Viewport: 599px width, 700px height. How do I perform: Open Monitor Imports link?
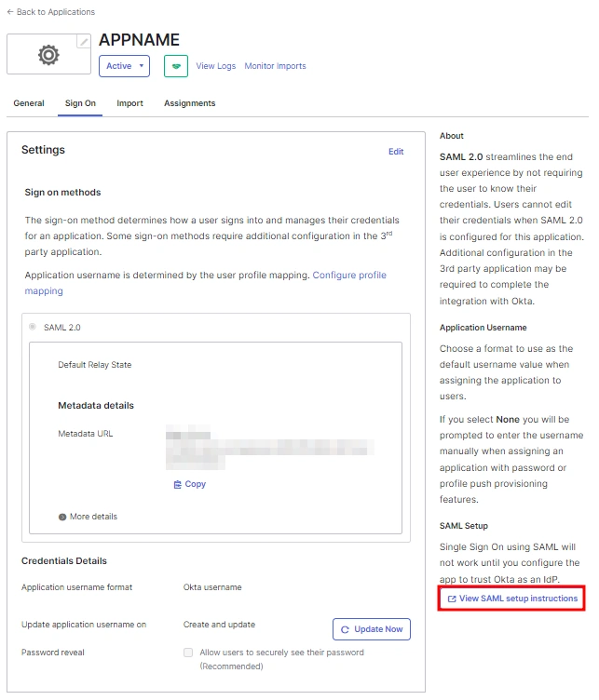(275, 66)
